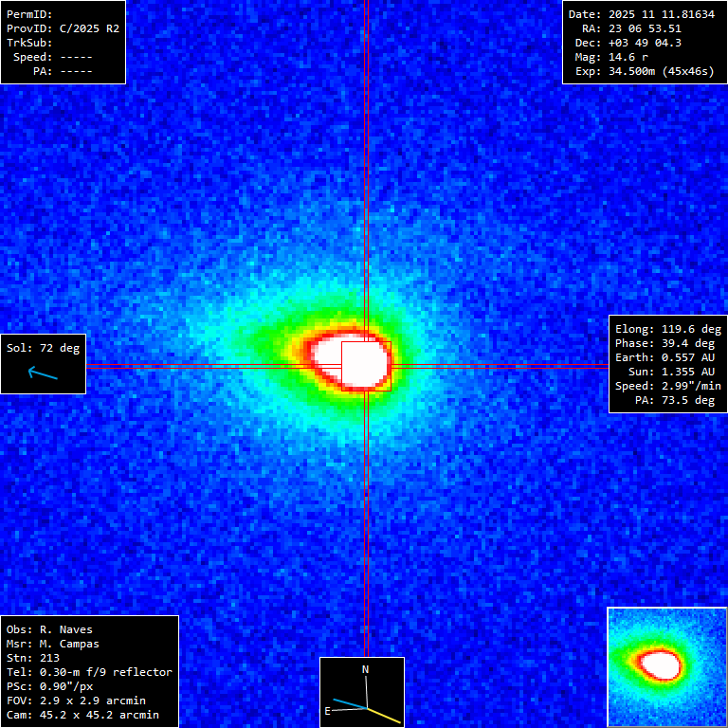Screen dimensions: 728x728
Task: Click the N label on the compass
Action: click(x=366, y=669)
